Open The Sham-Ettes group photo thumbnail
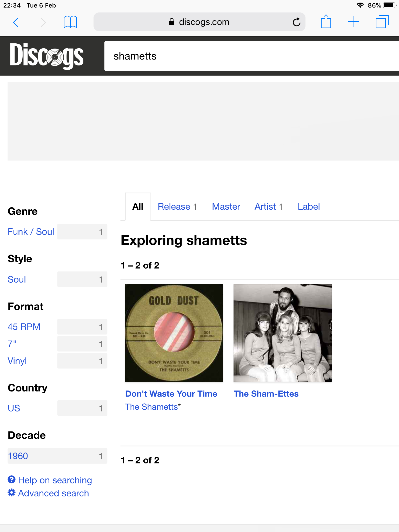 click(x=283, y=333)
